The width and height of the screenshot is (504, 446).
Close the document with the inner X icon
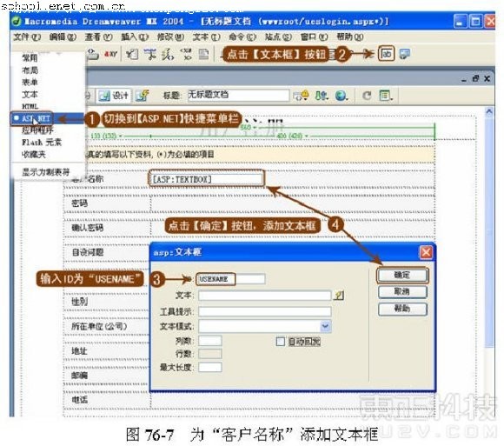(487, 78)
